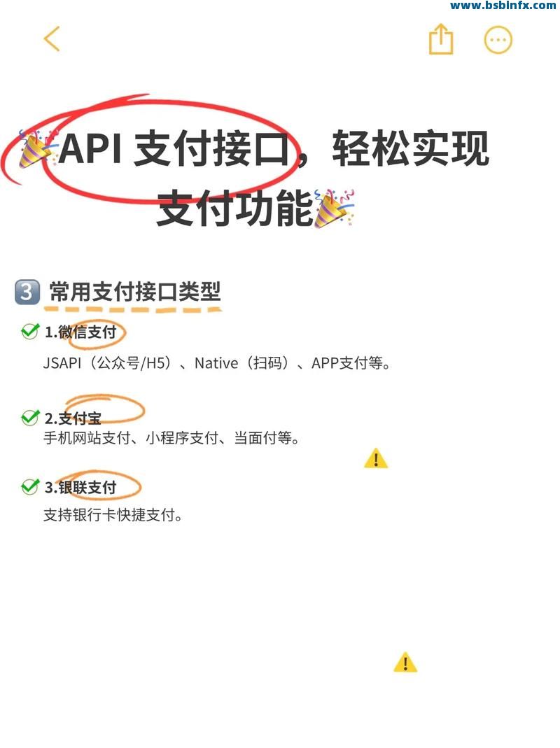Toggle the green check next to 支付宝
The height and width of the screenshot is (748, 560).
(x=30, y=418)
